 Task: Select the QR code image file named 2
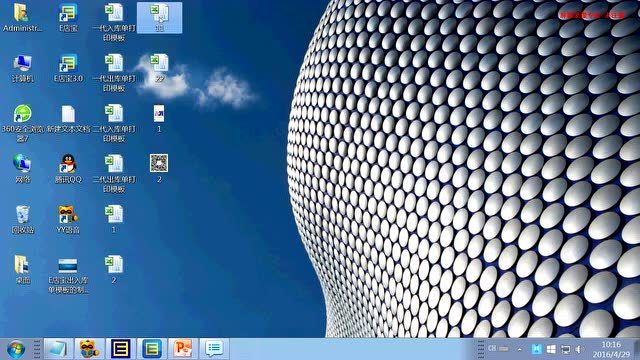point(159,169)
